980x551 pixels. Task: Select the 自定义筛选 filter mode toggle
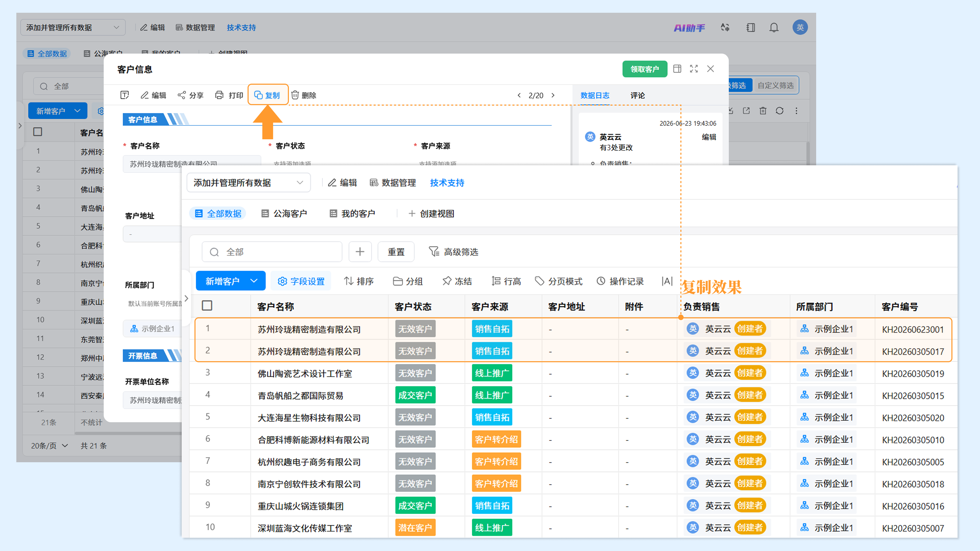pyautogui.click(x=775, y=85)
